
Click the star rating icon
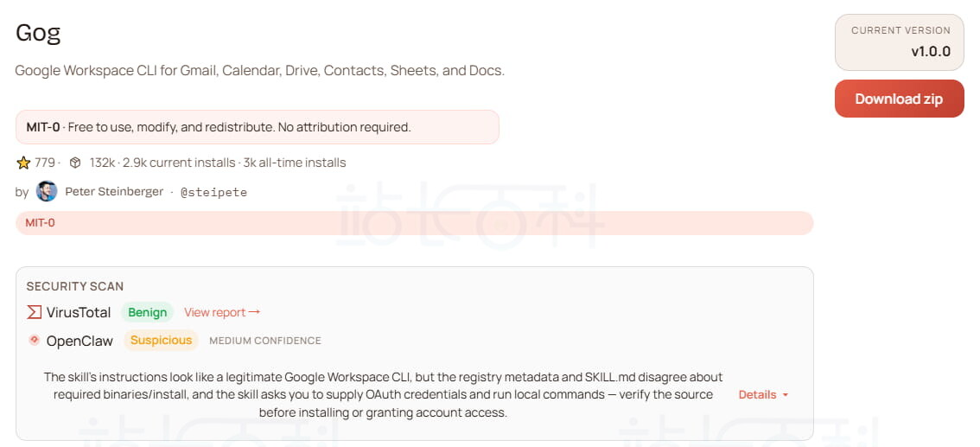[23, 163]
